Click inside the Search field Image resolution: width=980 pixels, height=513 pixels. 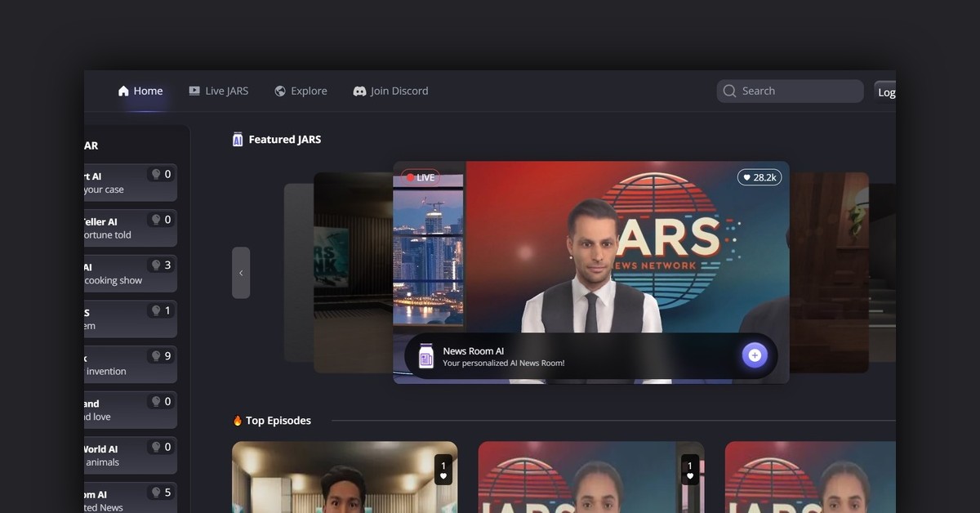[796, 91]
